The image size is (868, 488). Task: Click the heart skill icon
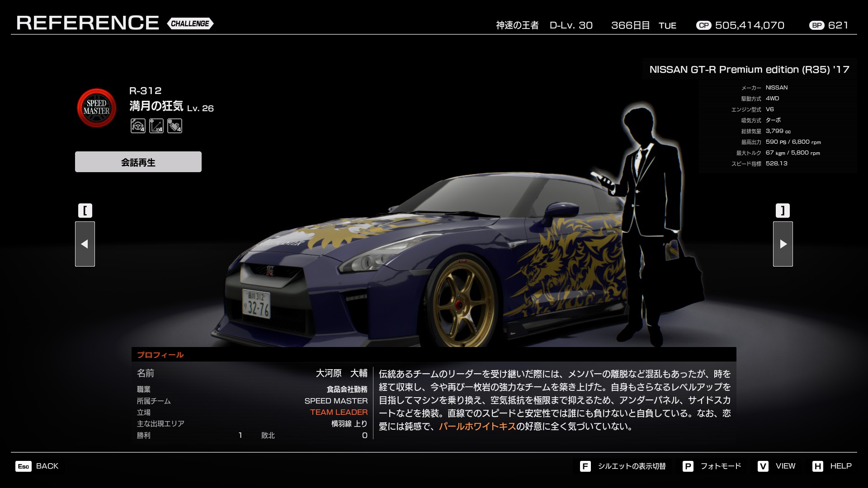pyautogui.click(x=175, y=126)
